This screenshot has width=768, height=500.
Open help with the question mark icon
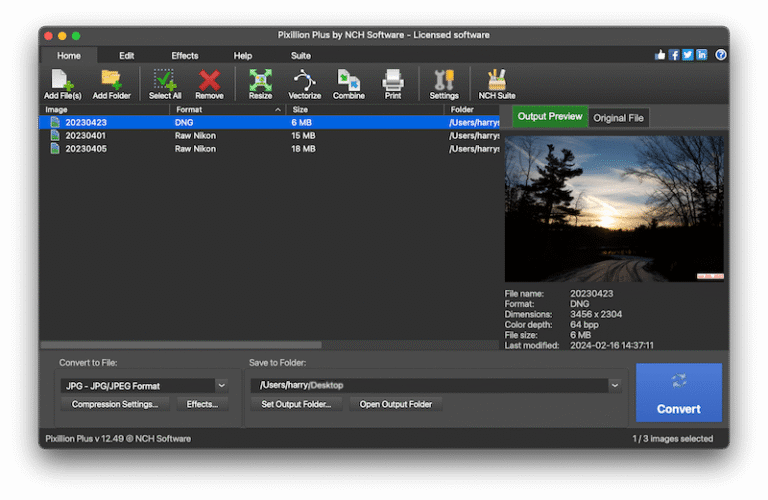click(720, 55)
